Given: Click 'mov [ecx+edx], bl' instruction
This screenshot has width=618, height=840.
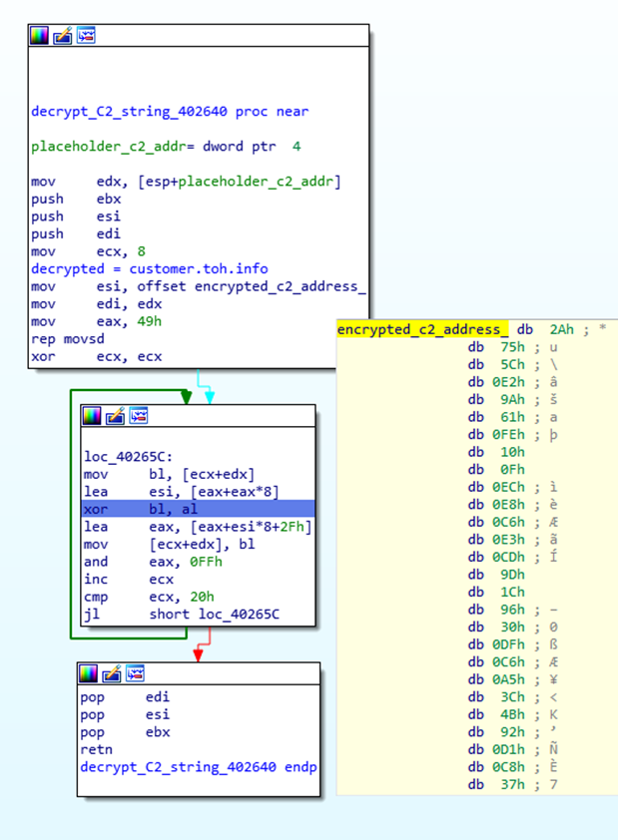Looking at the screenshot, I should click(x=170, y=545).
